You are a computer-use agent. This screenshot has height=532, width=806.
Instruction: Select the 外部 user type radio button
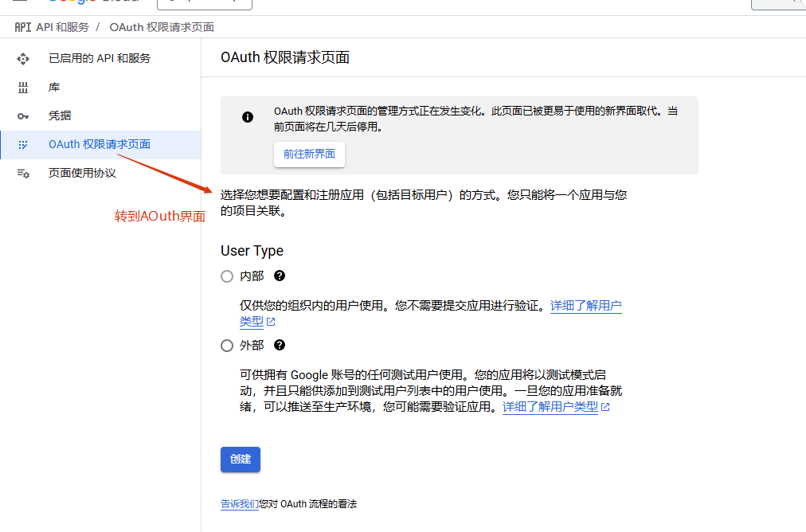[x=227, y=346]
